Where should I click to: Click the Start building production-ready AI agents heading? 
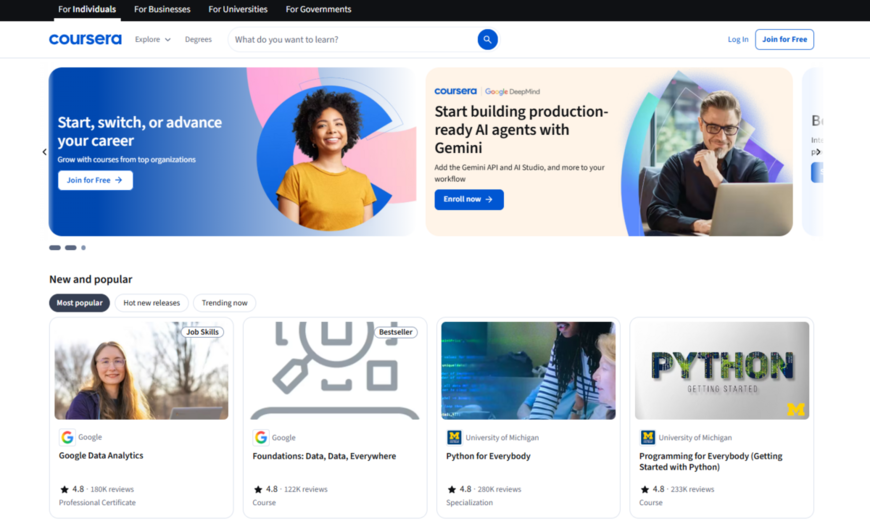[x=521, y=129]
